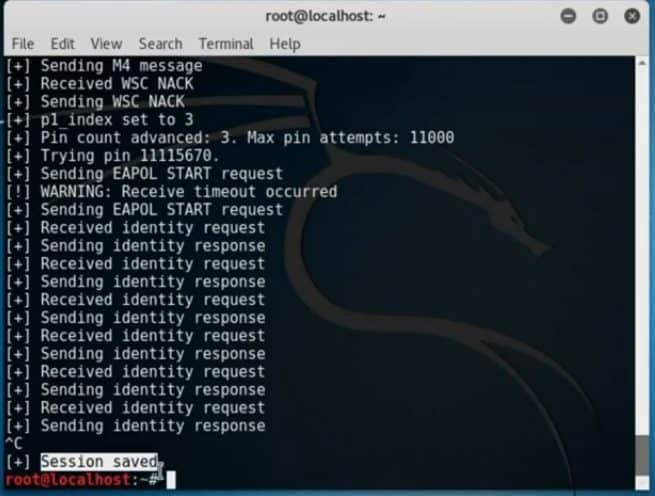Viewport: 655px width, 496px height.
Task: Click the terminal cursor block at the prompt
Action: click(x=171, y=480)
